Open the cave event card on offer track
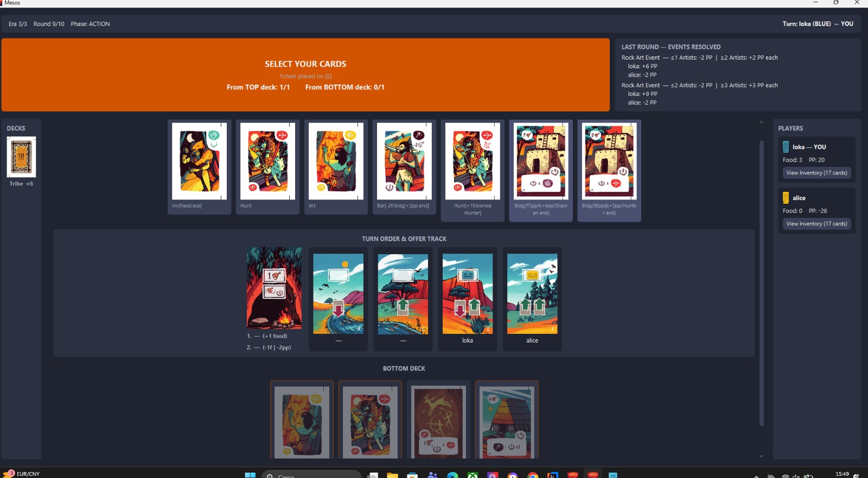Screen dimensions: 868x478 [x=274, y=288]
